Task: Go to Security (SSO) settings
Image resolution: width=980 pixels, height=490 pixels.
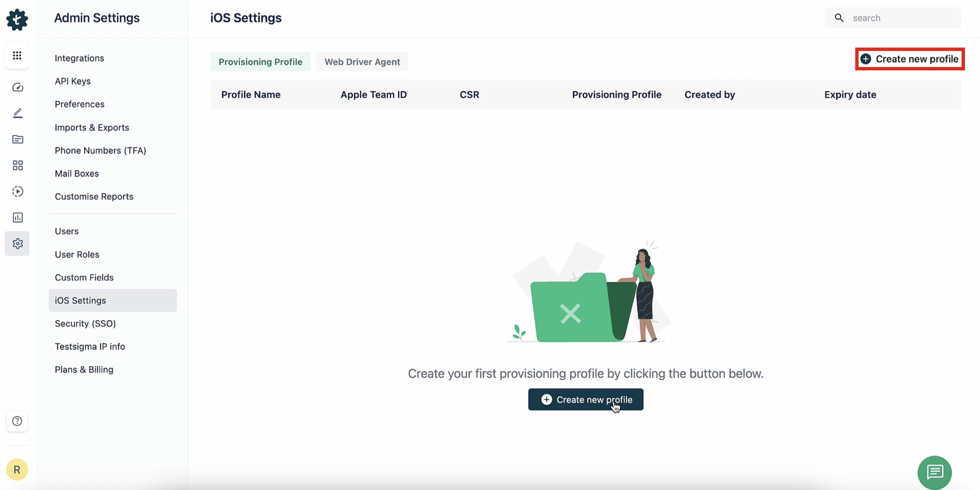Action: pos(85,323)
